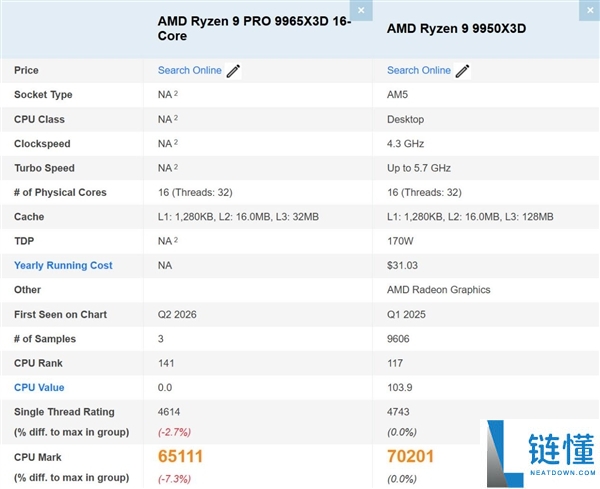The width and height of the screenshot is (600, 489).
Task: Select the AMD Ryzen 9 PRO 9965X3D heading
Action: coord(254,28)
